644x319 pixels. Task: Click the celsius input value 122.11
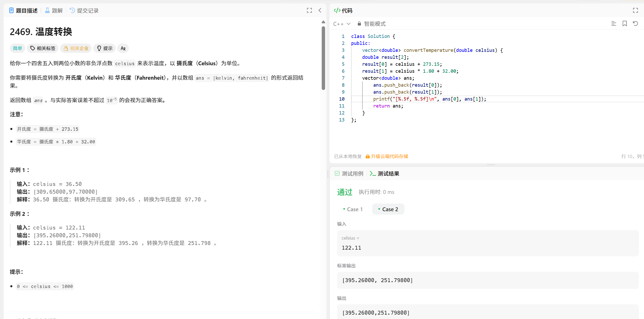tap(351, 248)
